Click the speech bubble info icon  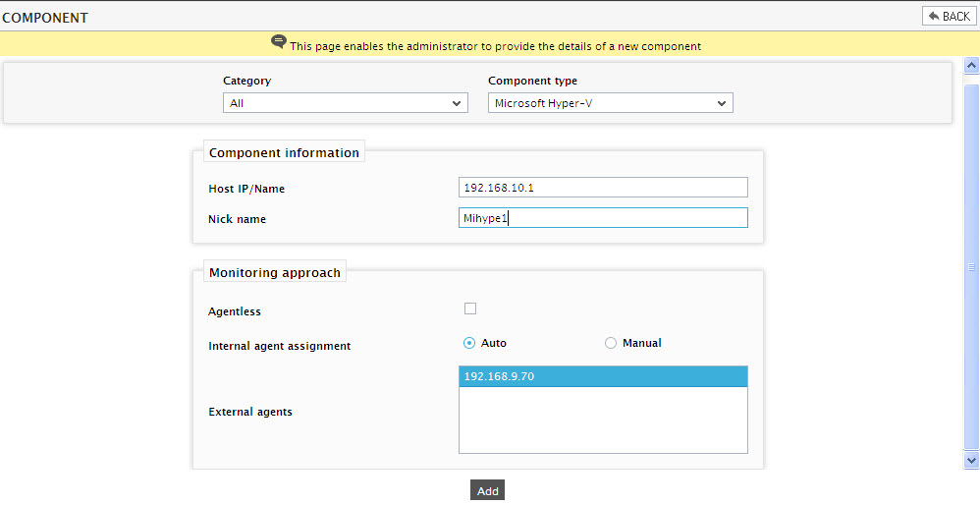tap(279, 42)
